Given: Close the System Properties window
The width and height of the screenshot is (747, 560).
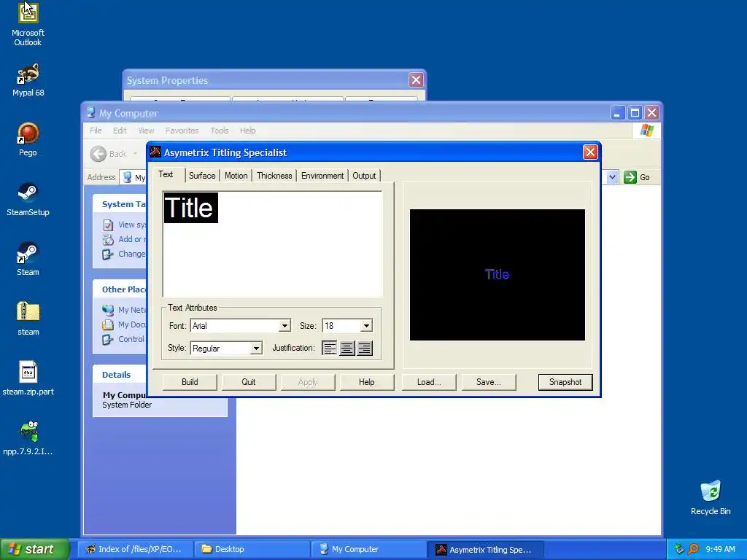Looking at the screenshot, I should [416, 80].
